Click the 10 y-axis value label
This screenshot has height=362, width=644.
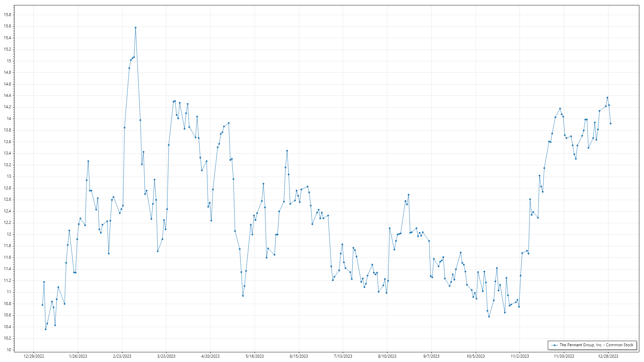(x=9, y=350)
